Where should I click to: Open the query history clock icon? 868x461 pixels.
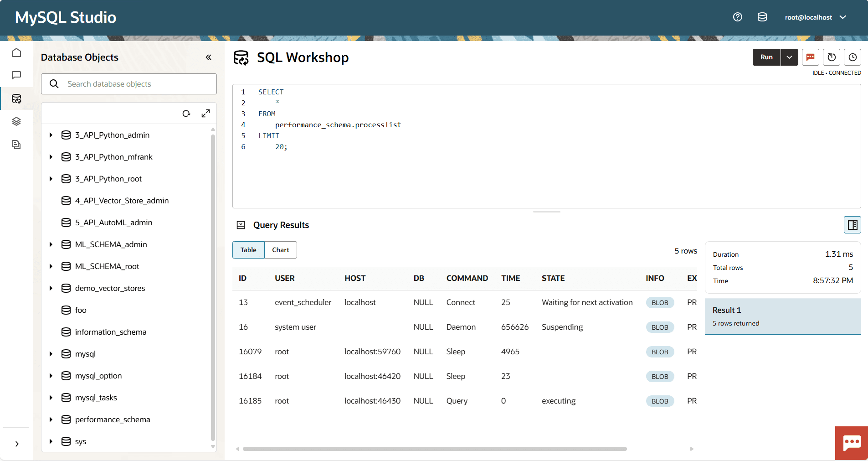[x=853, y=57]
